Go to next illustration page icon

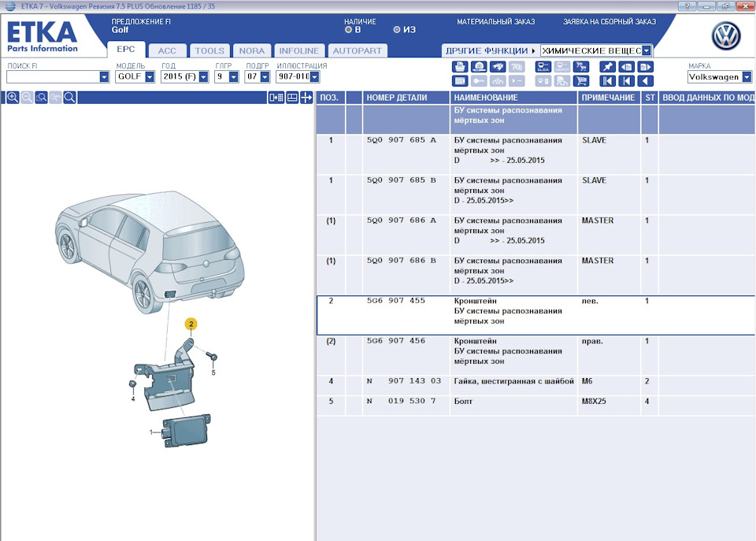click(x=645, y=67)
